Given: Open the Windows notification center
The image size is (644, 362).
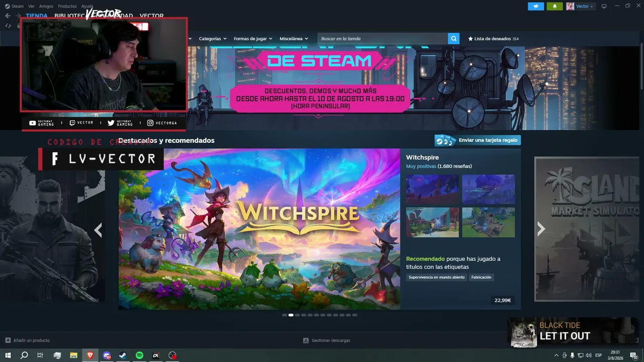Looking at the screenshot, I should pos(634,355).
